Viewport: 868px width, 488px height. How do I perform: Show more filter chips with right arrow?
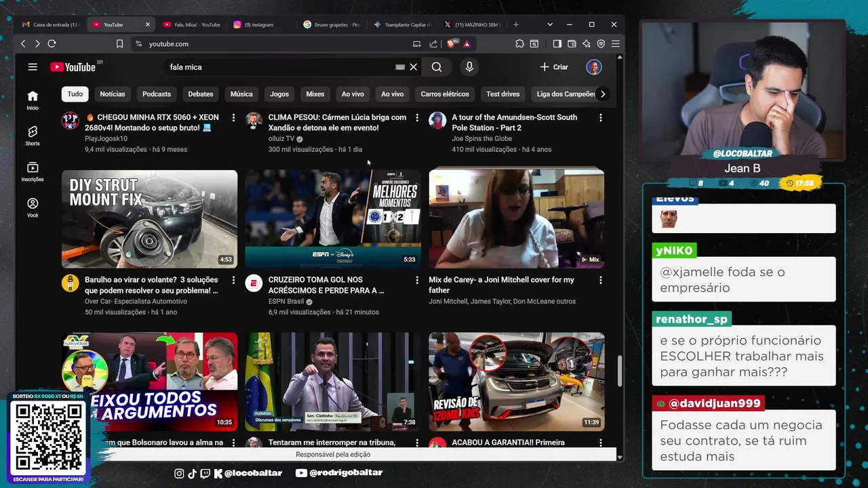coord(602,94)
